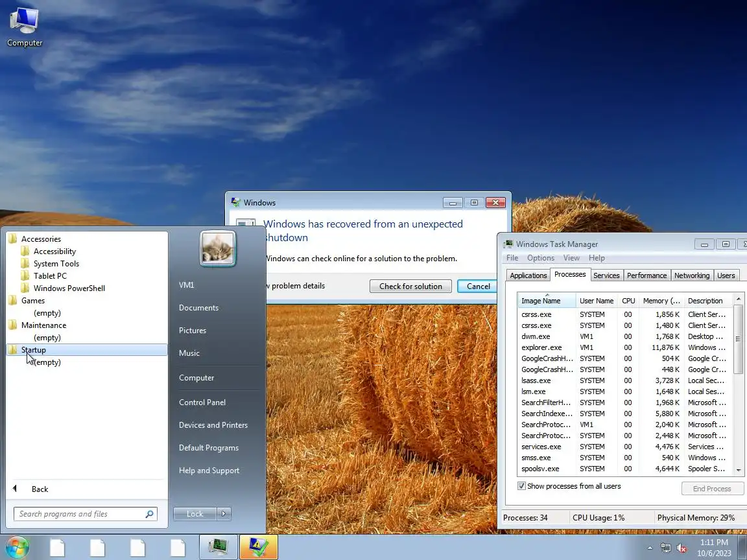This screenshot has height=560, width=747.
Task: Click the Startup folder icon
Action: [13, 349]
